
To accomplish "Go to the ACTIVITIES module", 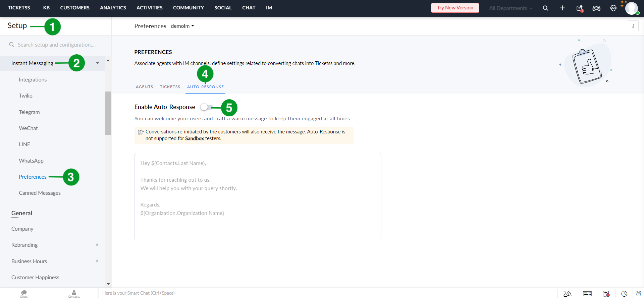I will coord(150,8).
